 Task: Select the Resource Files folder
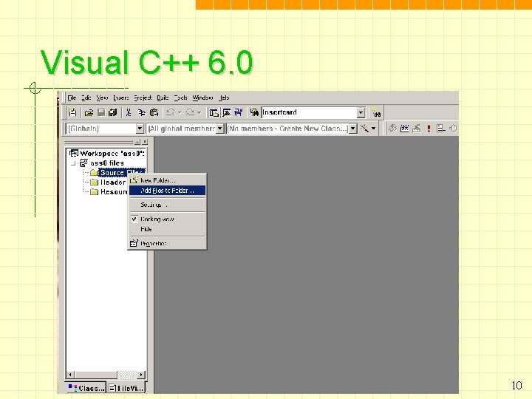coord(109,191)
